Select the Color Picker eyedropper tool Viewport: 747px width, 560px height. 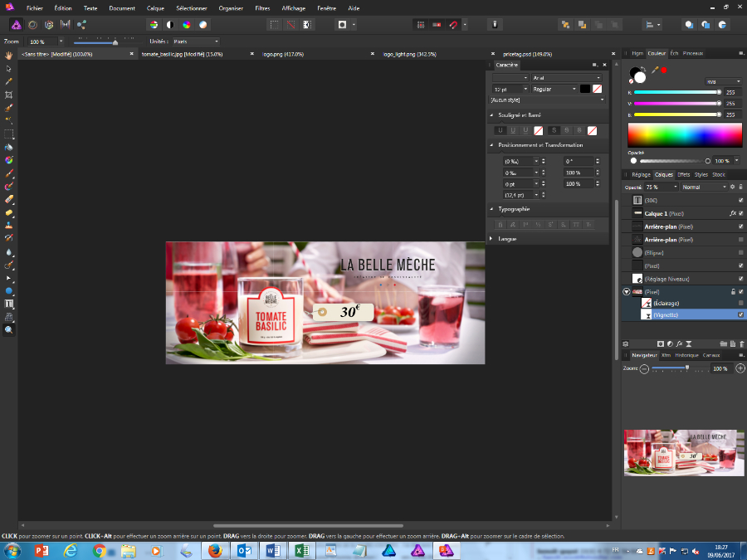click(x=8, y=81)
